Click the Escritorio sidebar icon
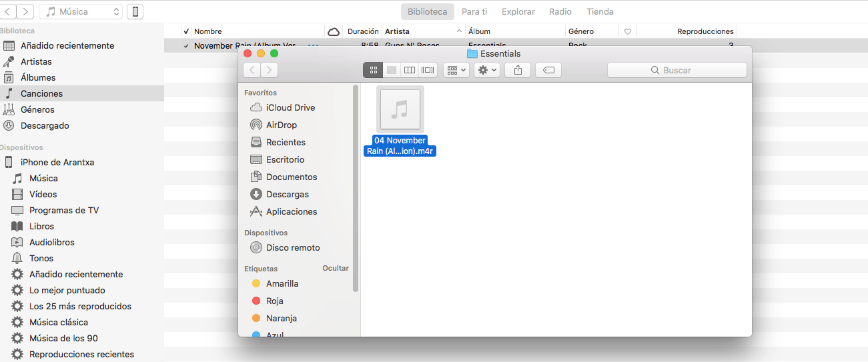 tap(256, 159)
